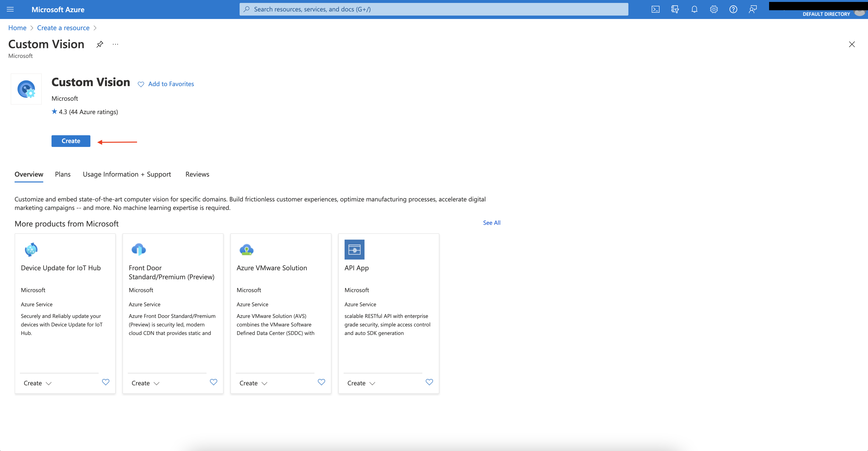Viewport: 868px width, 451px height.
Task: Open API App card title
Action: [x=356, y=268]
